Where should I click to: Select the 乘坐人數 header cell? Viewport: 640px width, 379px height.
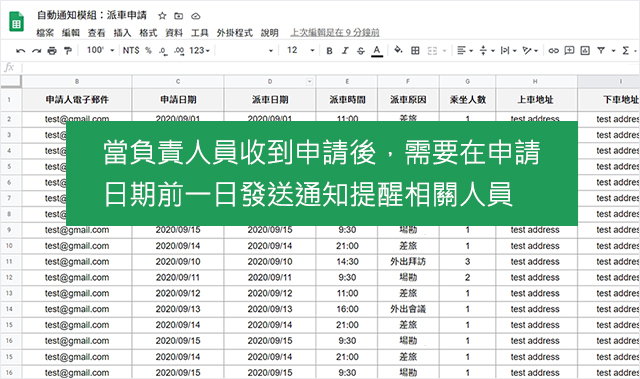pyautogui.click(x=468, y=99)
